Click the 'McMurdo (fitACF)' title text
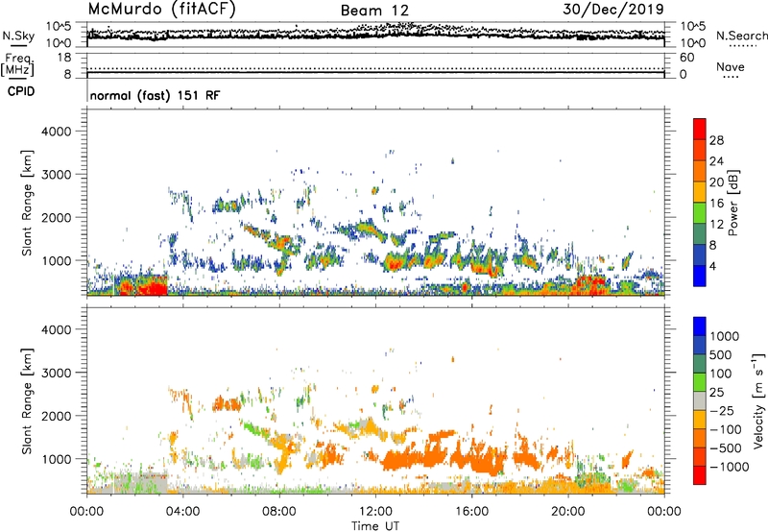 click(x=161, y=10)
